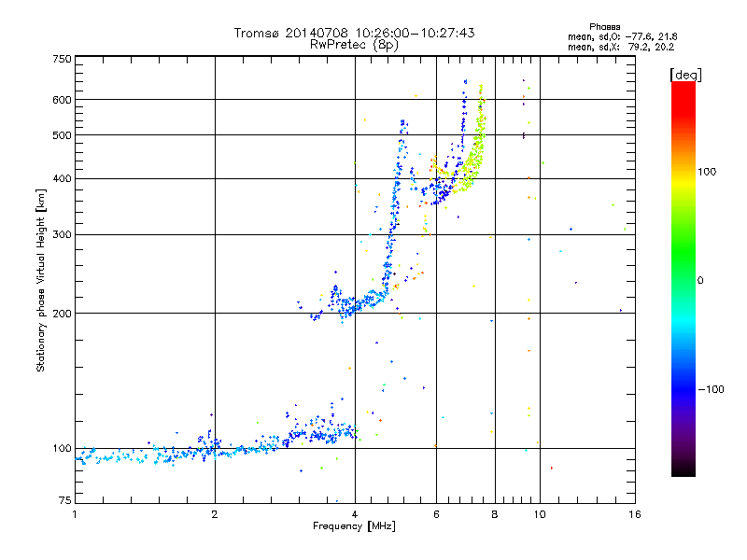This screenshot has height=560, width=747.
Task: Select the 'mean, sd,X: 79.2, 20.2' line
Action: point(621,47)
